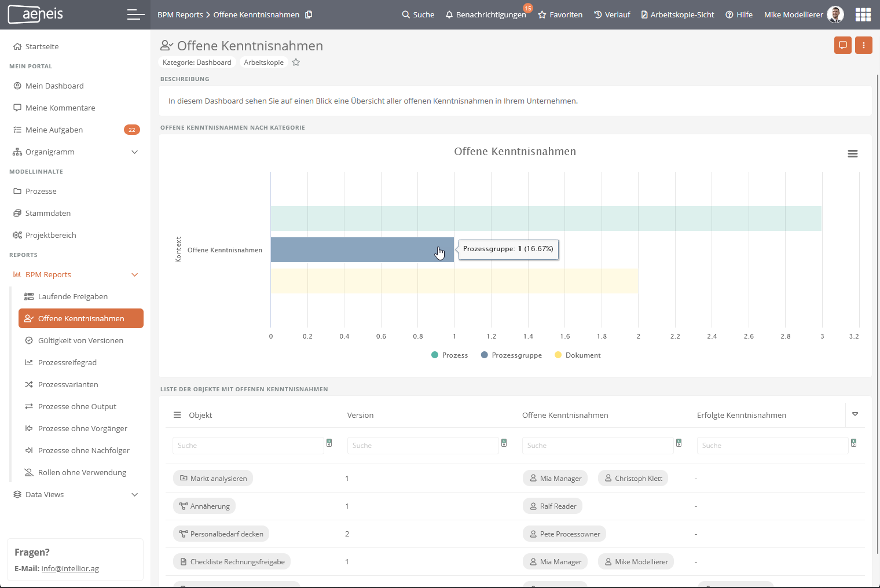Click the info@intellior.ag email link
The image size is (880, 588).
tap(70, 568)
